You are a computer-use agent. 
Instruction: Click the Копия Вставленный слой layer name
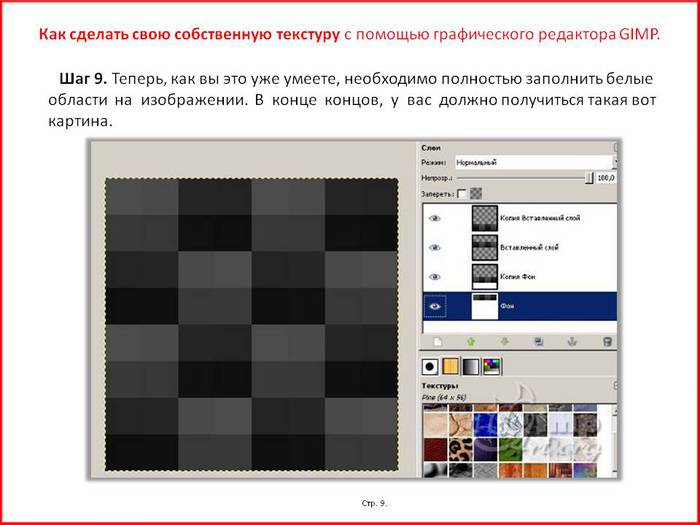540,218
